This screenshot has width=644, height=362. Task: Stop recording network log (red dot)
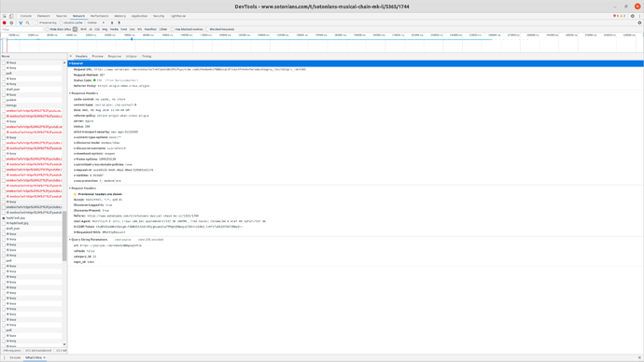pyautogui.click(x=5, y=23)
